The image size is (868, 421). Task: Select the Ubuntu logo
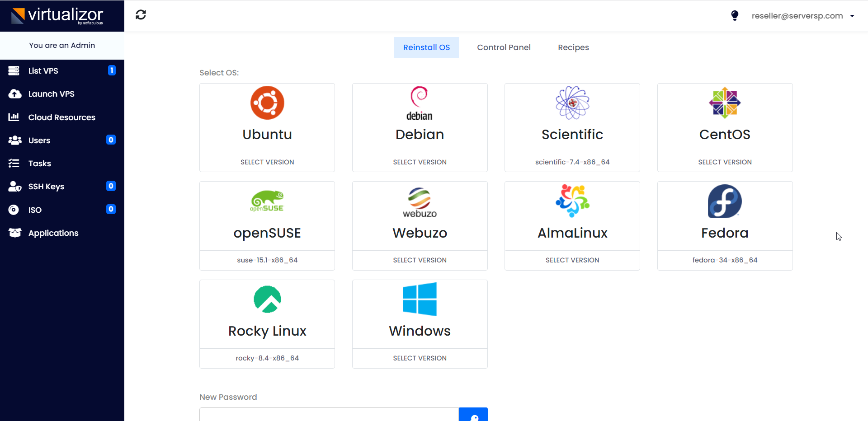point(267,103)
